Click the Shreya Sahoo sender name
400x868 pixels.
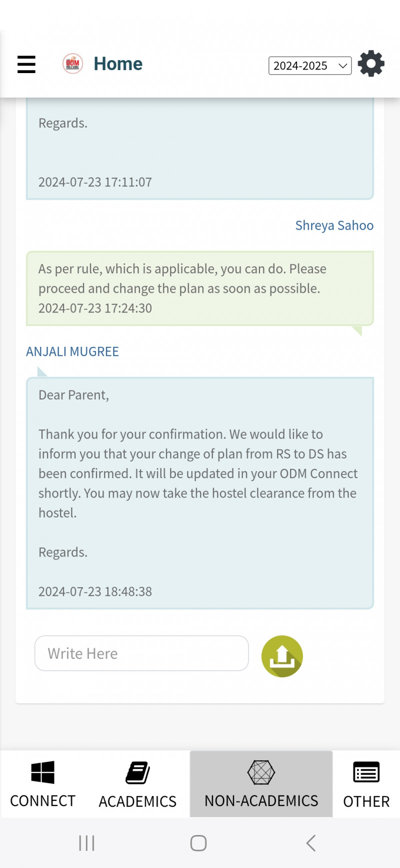pyautogui.click(x=334, y=226)
